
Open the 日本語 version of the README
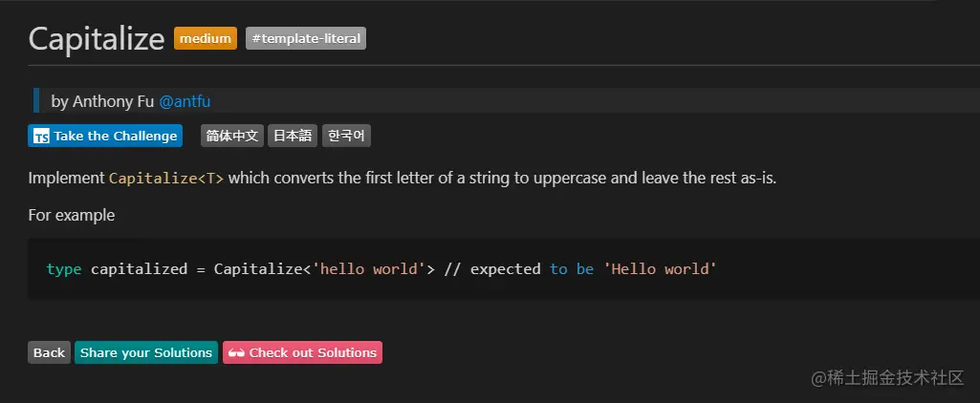293,136
